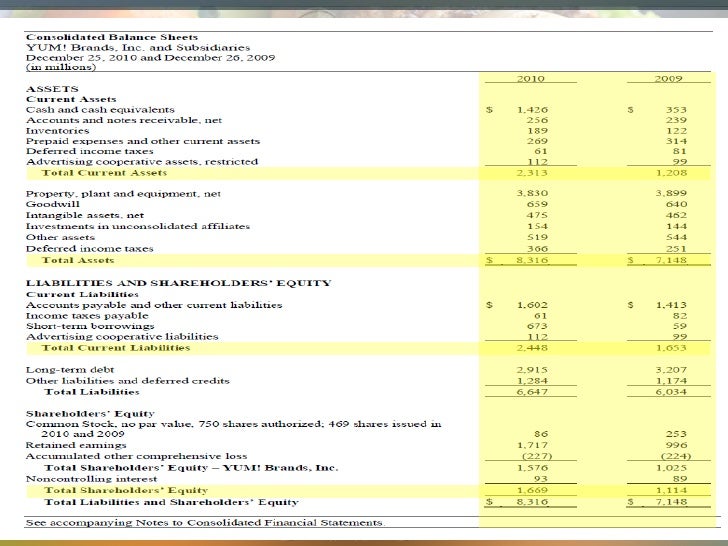Select the 'Total Current Assets' row label

pos(104,173)
